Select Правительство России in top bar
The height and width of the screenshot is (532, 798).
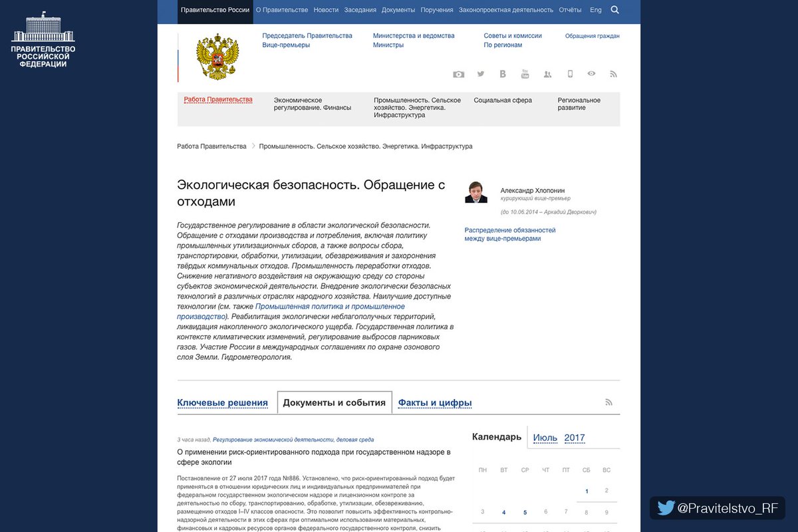tap(215, 10)
